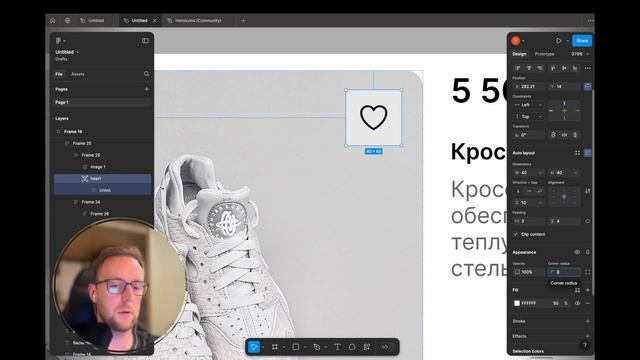Select the Rectangle shape tool
Screen dimensions: 640x360
(296, 347)
